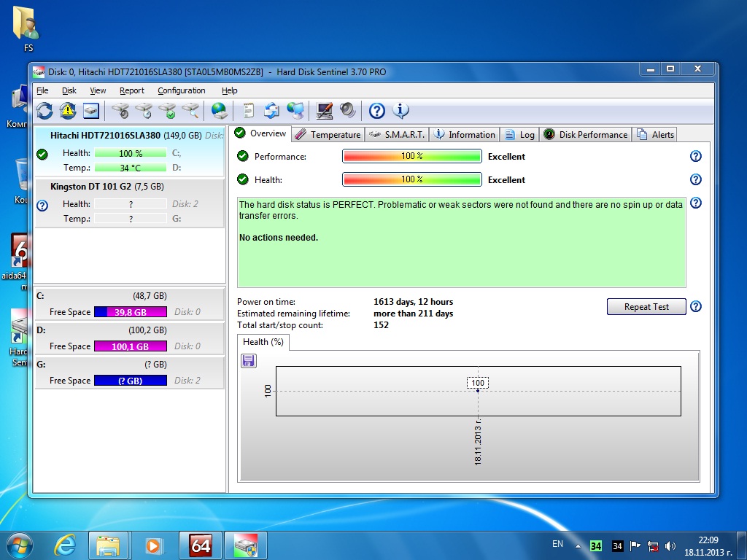
Task: Click the green check icon for Hitachi disk
Action: point(42,155)
